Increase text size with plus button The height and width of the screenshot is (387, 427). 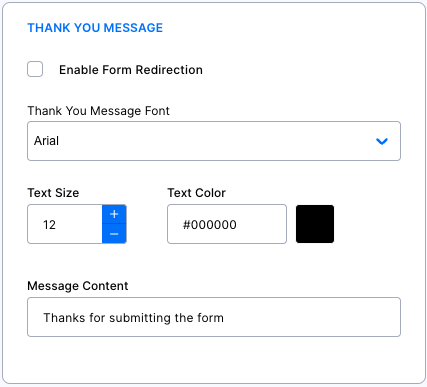(x=114, y=214)
